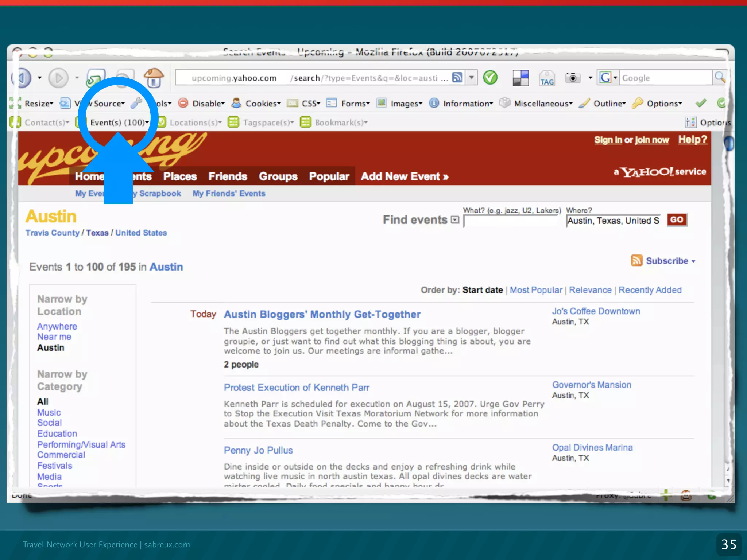This screenshot has width=747, height=560.
Task: Click the camera screenshot icon
Action: point(573,78)
